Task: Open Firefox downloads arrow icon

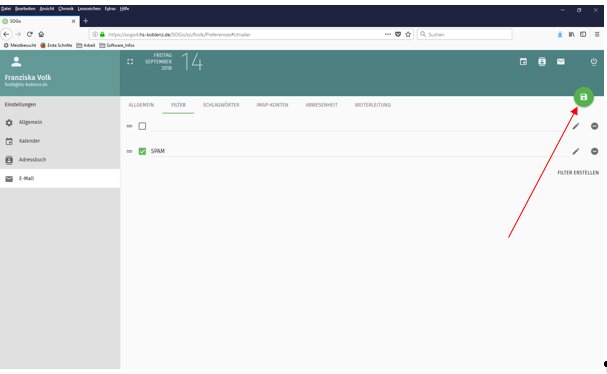Action: click(560, 34)
